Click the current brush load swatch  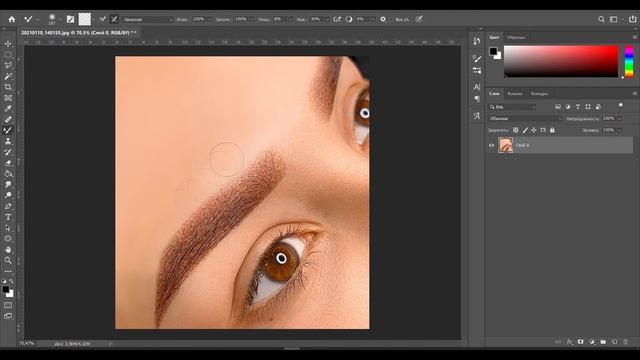click(84, 19)
